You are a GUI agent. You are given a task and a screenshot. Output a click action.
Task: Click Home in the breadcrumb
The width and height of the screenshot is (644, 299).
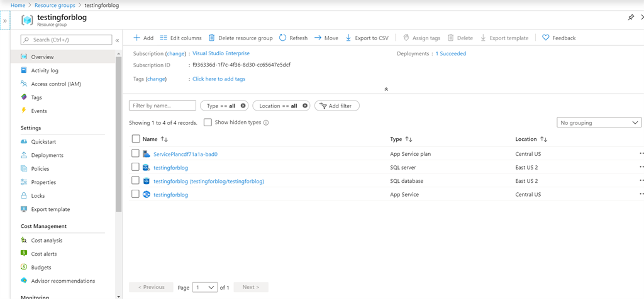tap(18, 5)
